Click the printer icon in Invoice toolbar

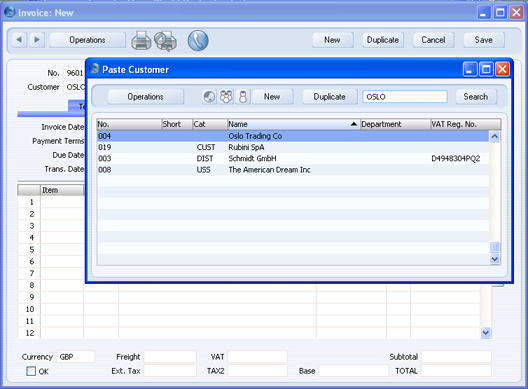click(x=141, y=41)
